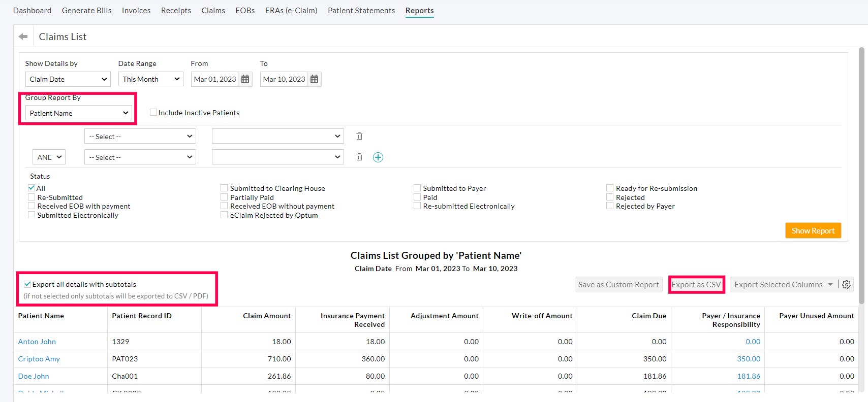Add a new filter with plus icon
The image size is (868, 402).
pyautogui.click(x=378, y=157)
